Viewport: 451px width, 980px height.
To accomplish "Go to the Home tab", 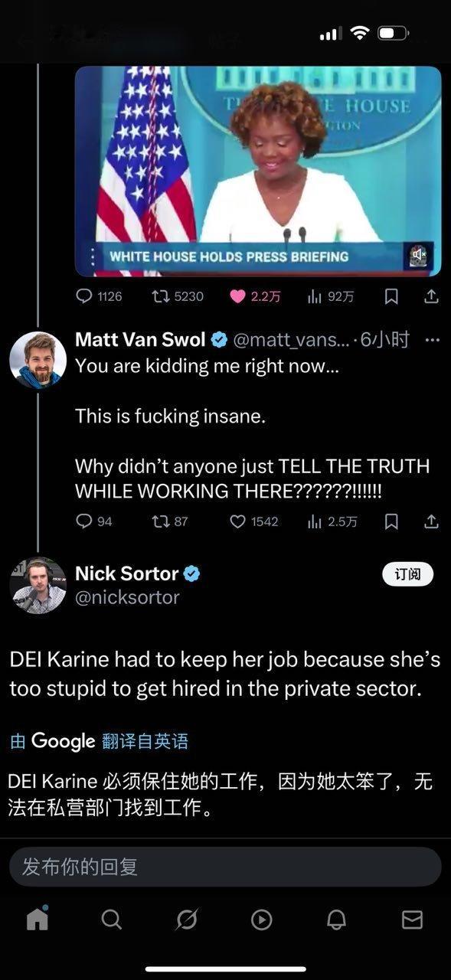I will tap(38, 918).
